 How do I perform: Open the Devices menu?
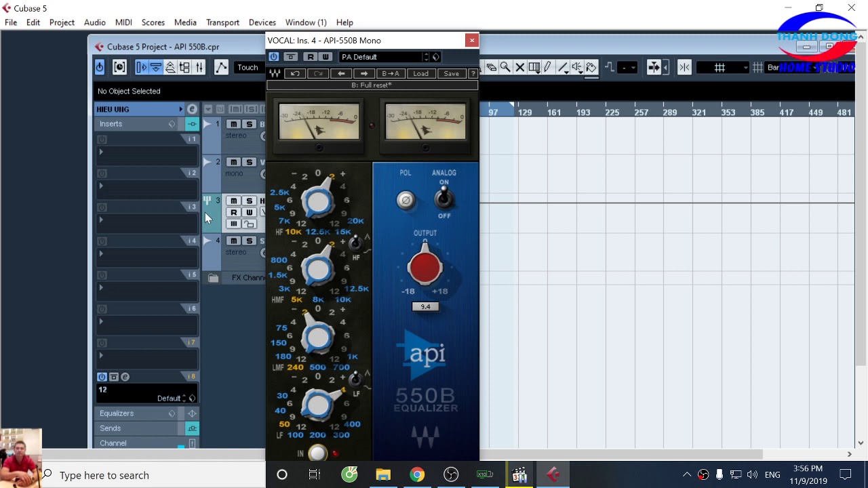(262, 22)
